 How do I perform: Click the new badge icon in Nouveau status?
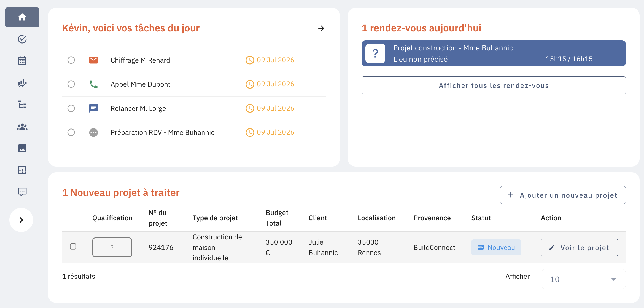[481, 247]
